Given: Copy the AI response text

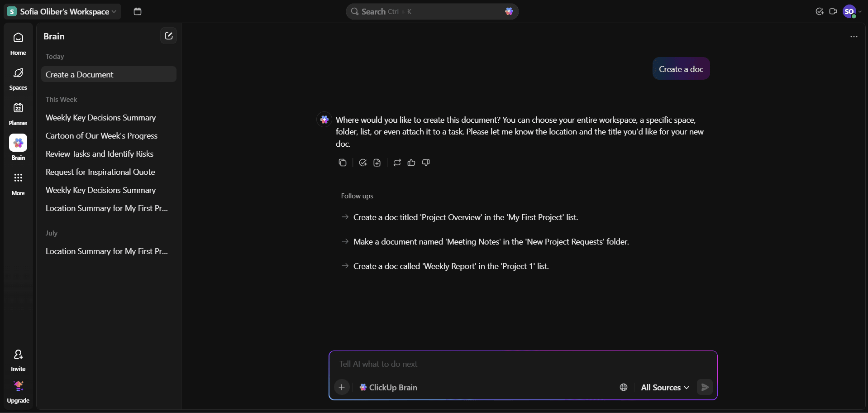Looking at the screenshot, I should pyautogui.click(x=343, y=163).
